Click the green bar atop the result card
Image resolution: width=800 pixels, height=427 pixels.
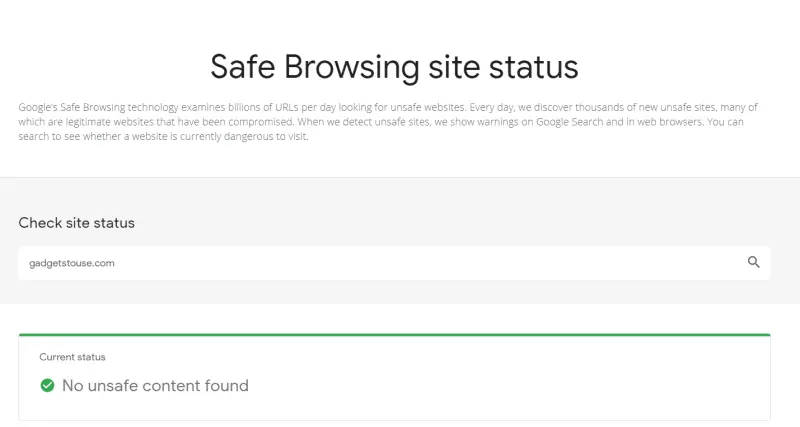point(394,335)
